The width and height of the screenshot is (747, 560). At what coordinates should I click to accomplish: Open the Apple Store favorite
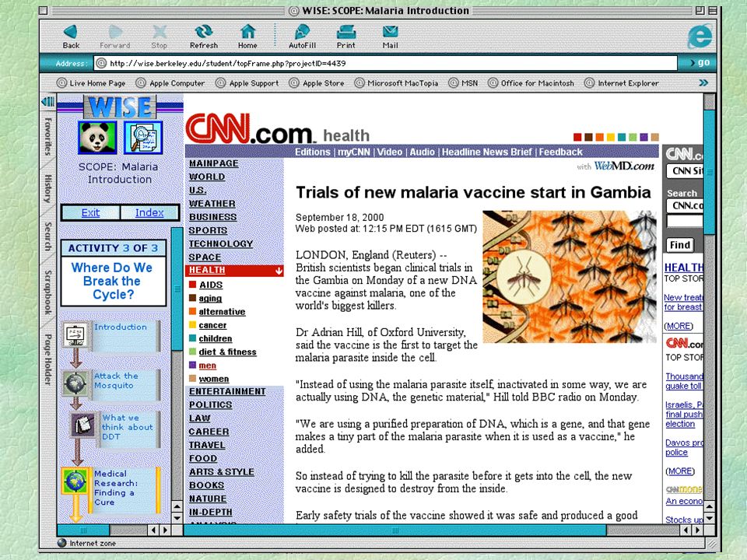(x=317, y=83)
